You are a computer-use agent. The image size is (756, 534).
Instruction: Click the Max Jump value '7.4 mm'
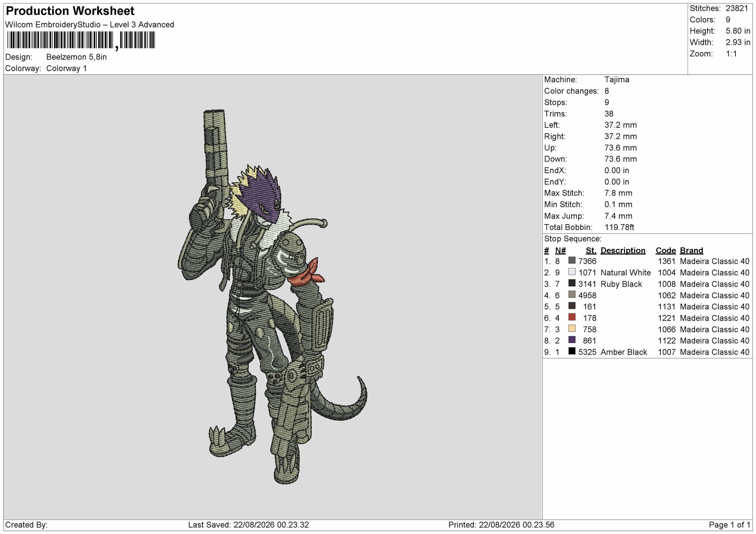618,216
